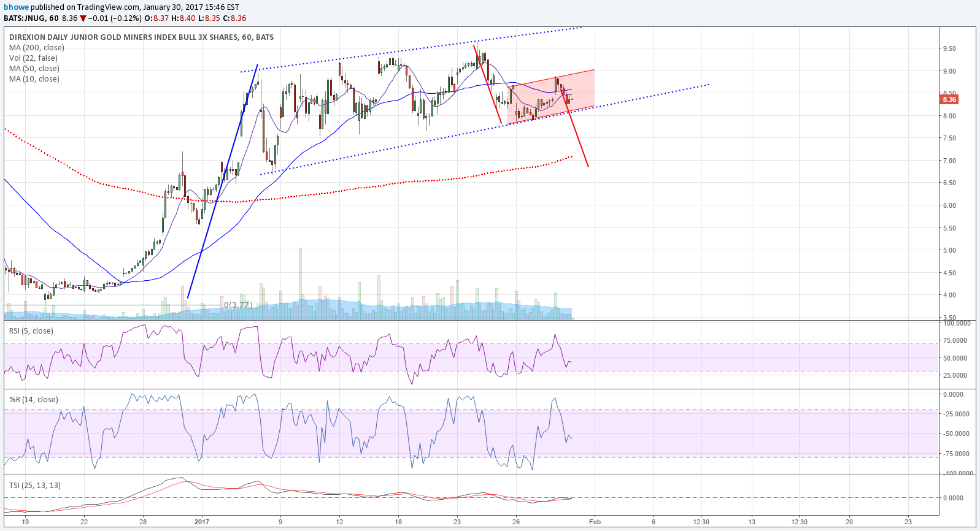This screenshot has width=980, height=531.
Task: Click the 18 label on the date axis
Action: [x=398, y=522]
